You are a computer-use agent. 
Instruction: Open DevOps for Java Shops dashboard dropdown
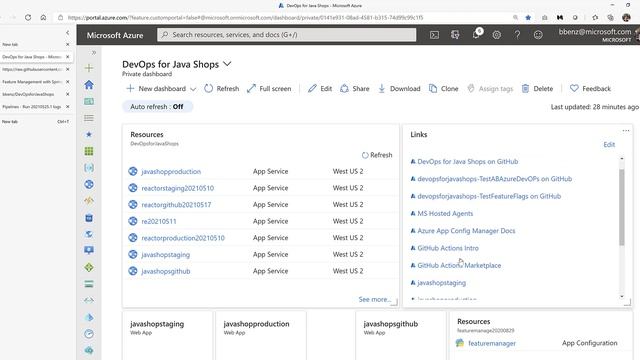pyautogui.click(x=227, y=64)
